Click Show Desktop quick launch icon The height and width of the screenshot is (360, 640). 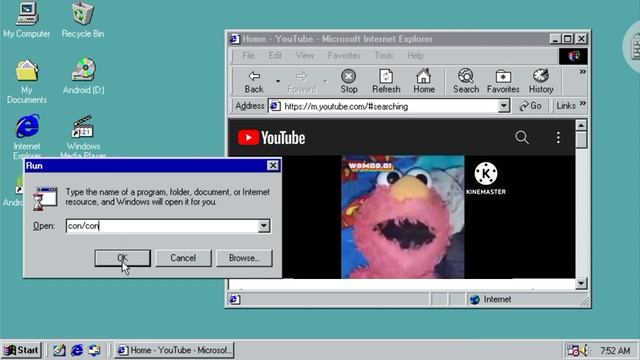[59, 350]
